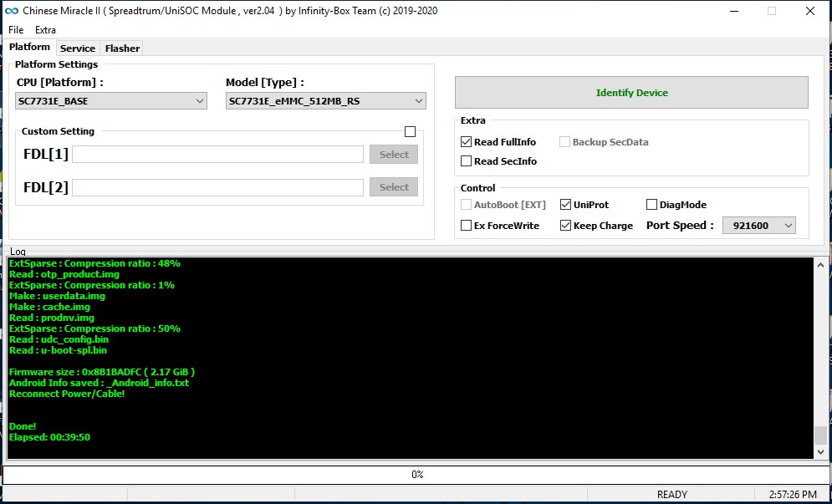Image resolution: width=832 pixels, height=504 pixels.
Task: Check the Read SecInfo checkbox
Action: tap(467, 161)
